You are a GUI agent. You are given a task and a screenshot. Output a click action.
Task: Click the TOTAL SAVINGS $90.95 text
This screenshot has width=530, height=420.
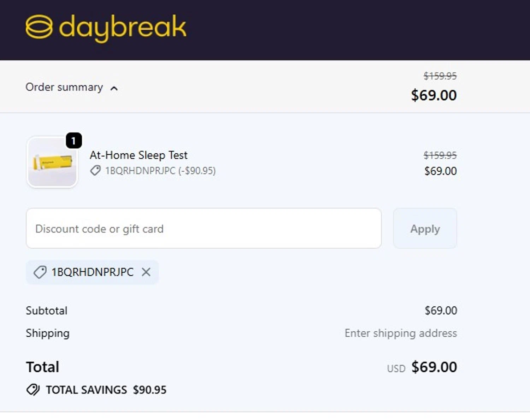[x=106, y=390]
